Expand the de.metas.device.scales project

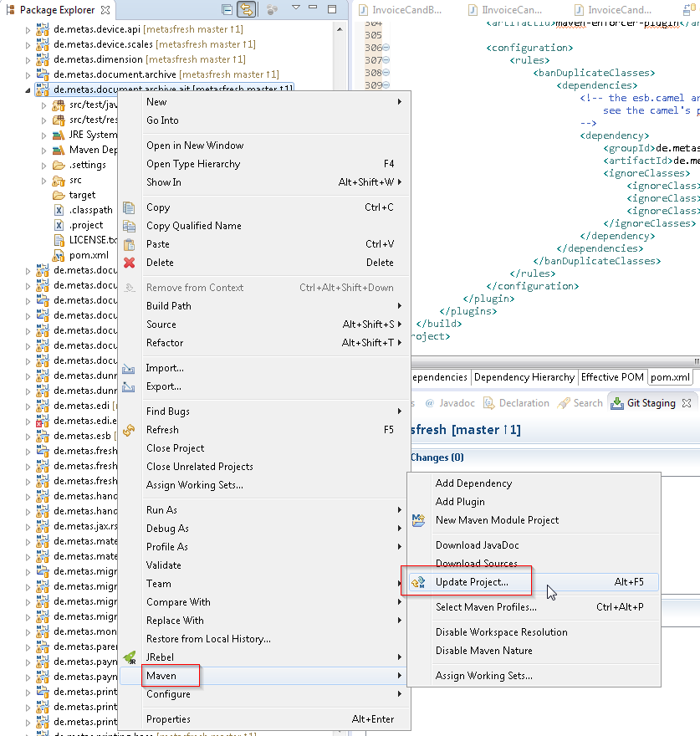pos(28,45)
